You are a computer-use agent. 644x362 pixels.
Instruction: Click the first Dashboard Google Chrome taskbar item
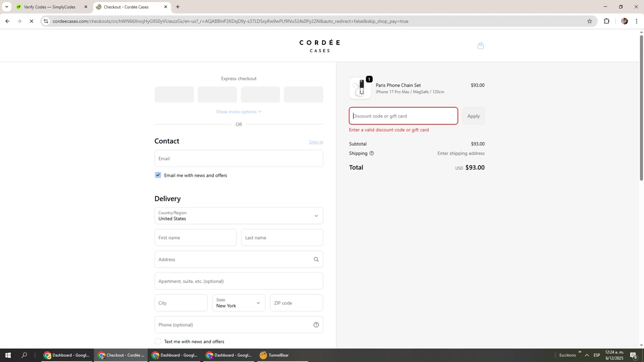coord(67,355)
